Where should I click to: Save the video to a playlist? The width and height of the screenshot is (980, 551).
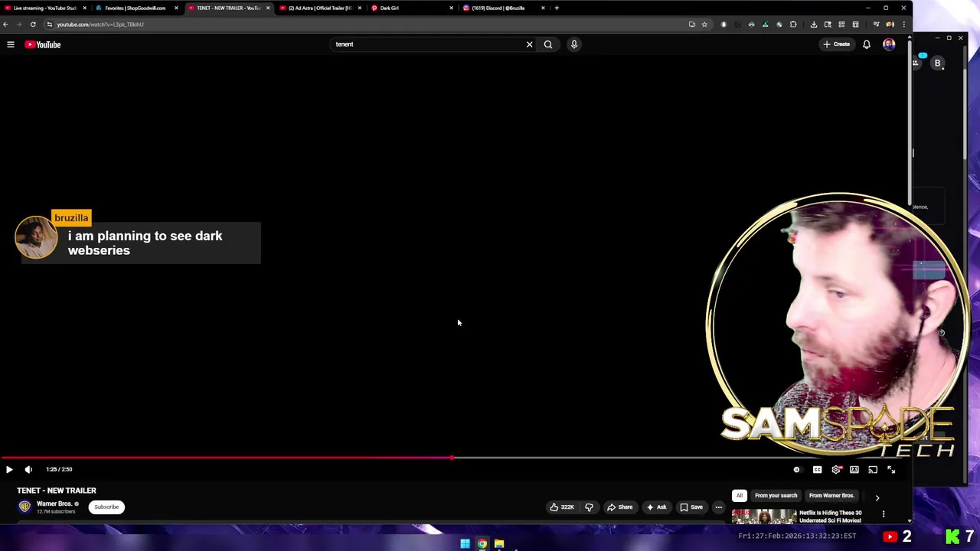coord(691,507)
